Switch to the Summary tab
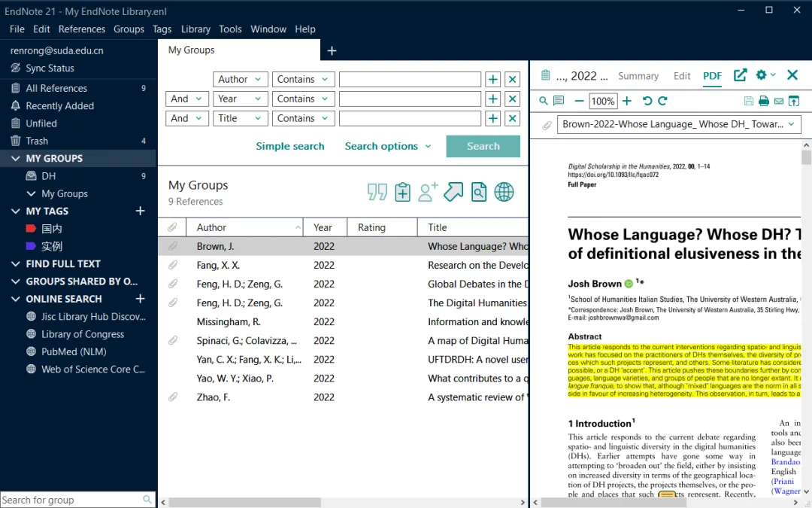This screenshot has width=812, height=508. (638, 76)
